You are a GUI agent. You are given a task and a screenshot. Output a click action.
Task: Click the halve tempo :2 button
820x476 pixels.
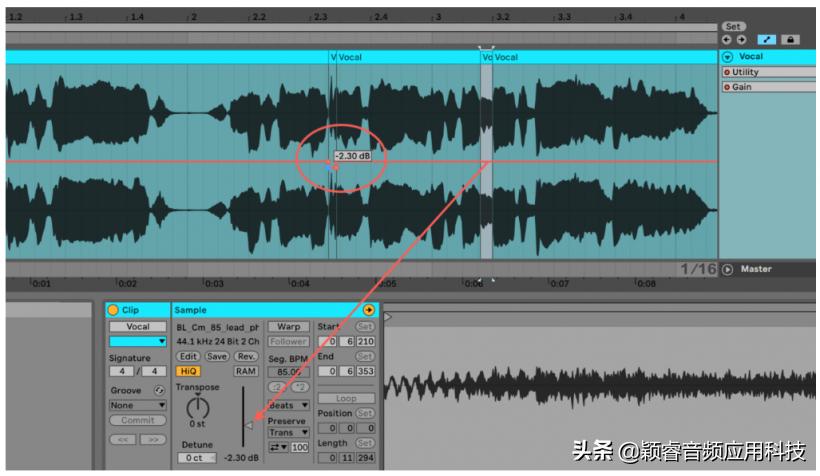[277, 387]
